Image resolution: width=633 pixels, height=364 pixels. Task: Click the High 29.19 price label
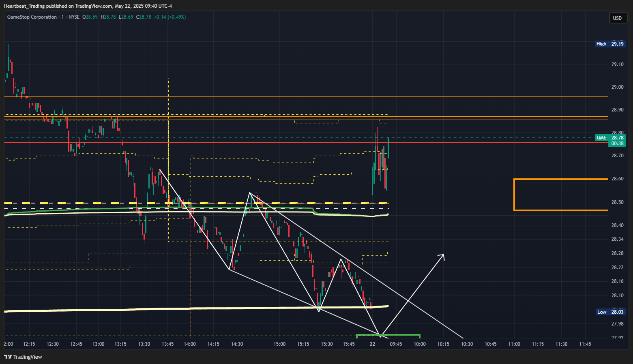(x=610, y=44)
